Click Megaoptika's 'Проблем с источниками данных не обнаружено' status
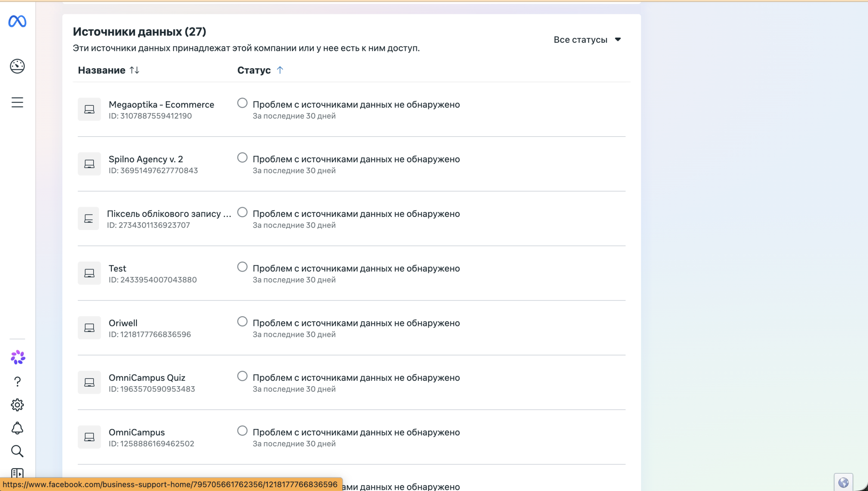Viewport: 868px width, 491px height. (x=356, y=104)
